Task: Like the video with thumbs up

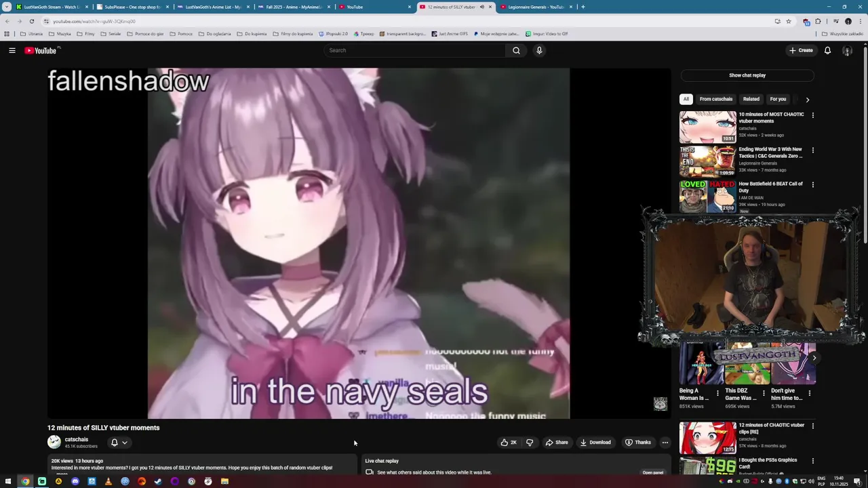Action: 508,443
